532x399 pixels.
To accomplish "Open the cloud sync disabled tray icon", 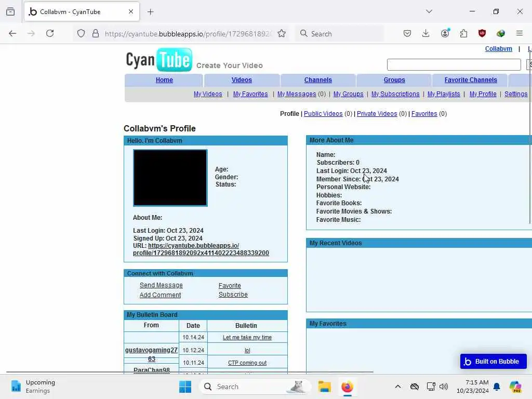I will click(x=414, y=387).
